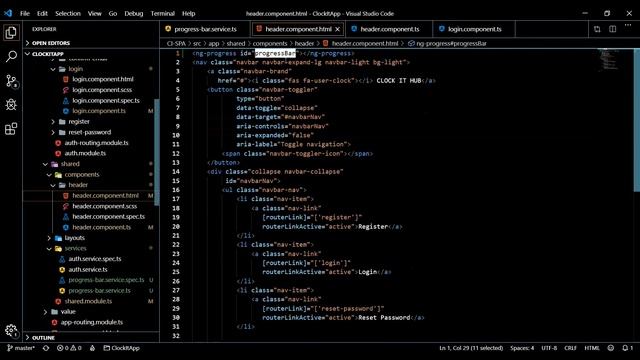Open login.component.html file
This screenshot has height=360, width=640.
click(x=103, y=79)
